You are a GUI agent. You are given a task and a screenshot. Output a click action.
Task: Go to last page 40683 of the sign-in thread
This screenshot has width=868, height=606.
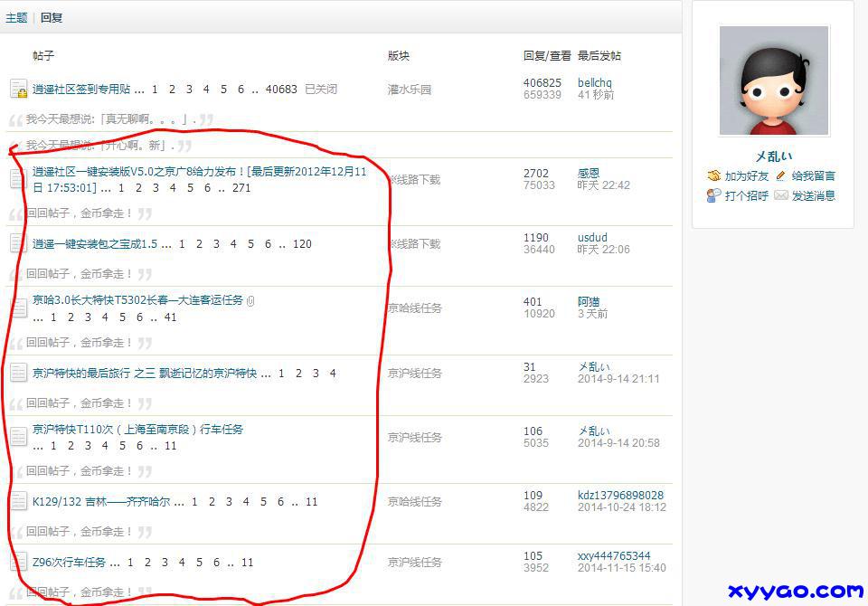tap(281, 89)
